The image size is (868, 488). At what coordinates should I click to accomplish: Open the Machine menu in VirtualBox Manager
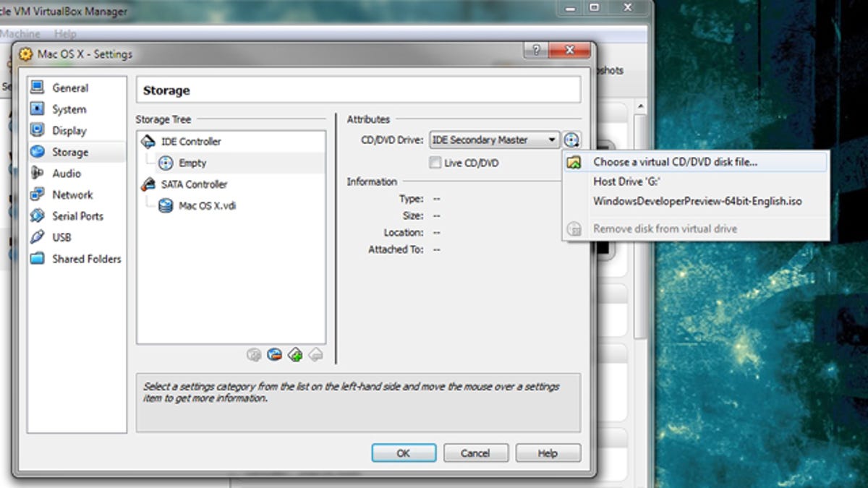click(x=20, y=34)
